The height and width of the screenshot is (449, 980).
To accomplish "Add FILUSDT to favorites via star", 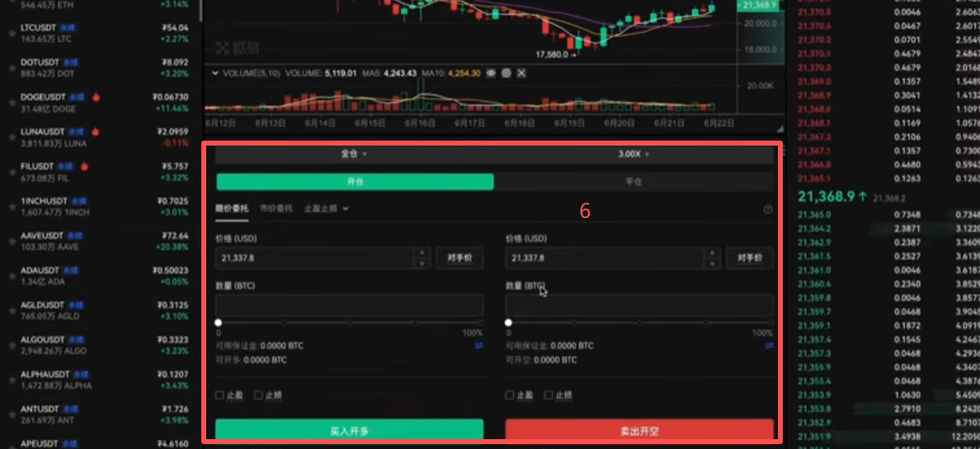I will (x=12, y=172).
